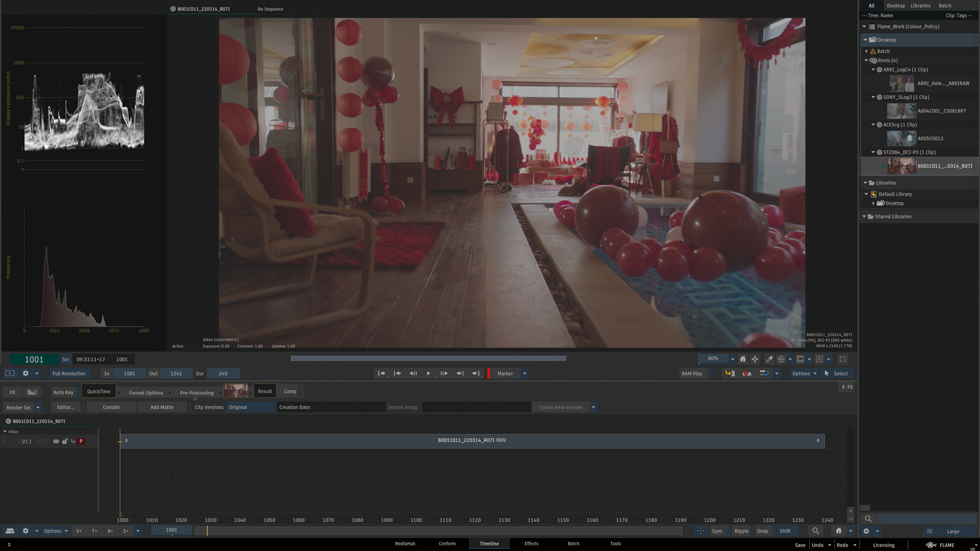Collapse the ARRI_LogC4 reel
The width and height of the screenshot is (980, 551).
(873, 70)
